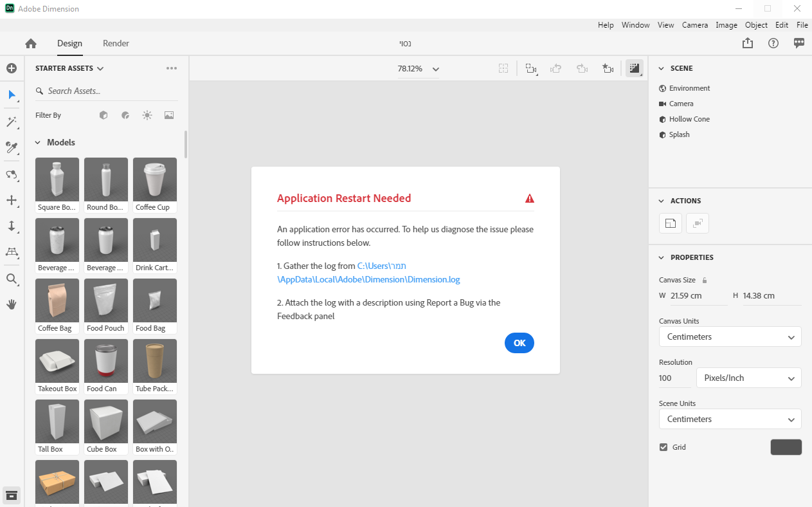Open the assets panel more options button
Image resolution: width=812 pixels, height=507 pixels.
[x=171, y=68]
